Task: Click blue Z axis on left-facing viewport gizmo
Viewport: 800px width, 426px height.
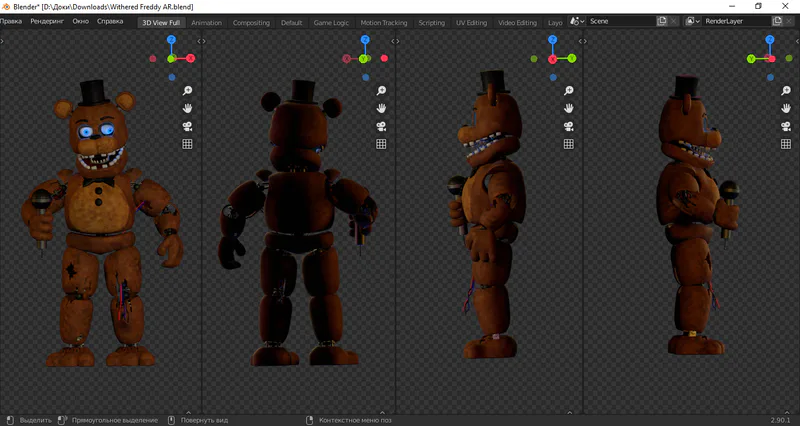Action: click(553, 39)
